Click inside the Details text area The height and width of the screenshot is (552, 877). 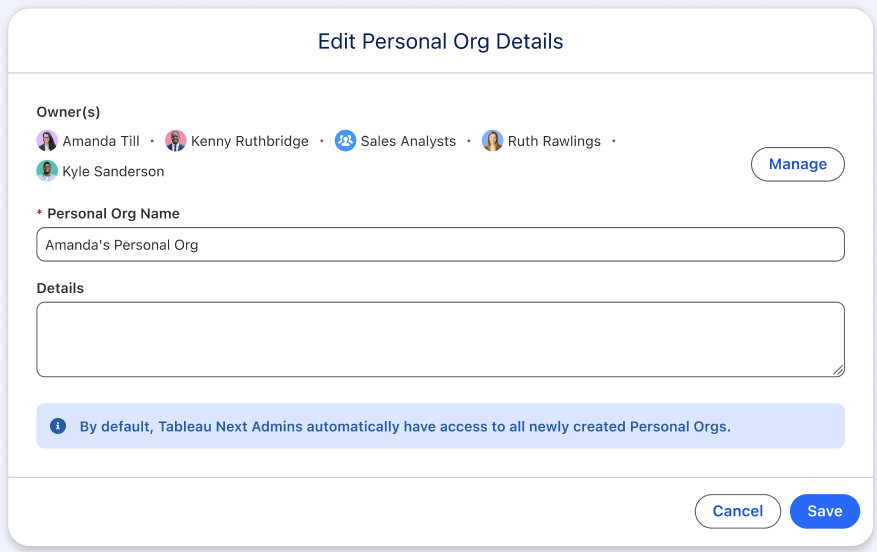[x=440, y=339]
